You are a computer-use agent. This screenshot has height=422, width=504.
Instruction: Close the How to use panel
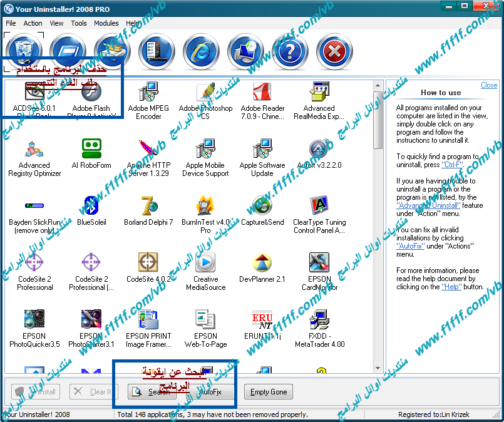point(489,85)
